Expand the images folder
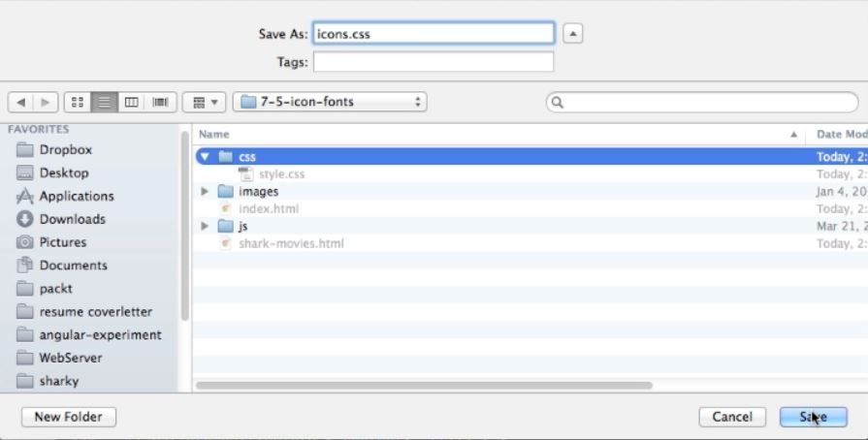Viewport: 868px width, 440px height. [205, 192]
